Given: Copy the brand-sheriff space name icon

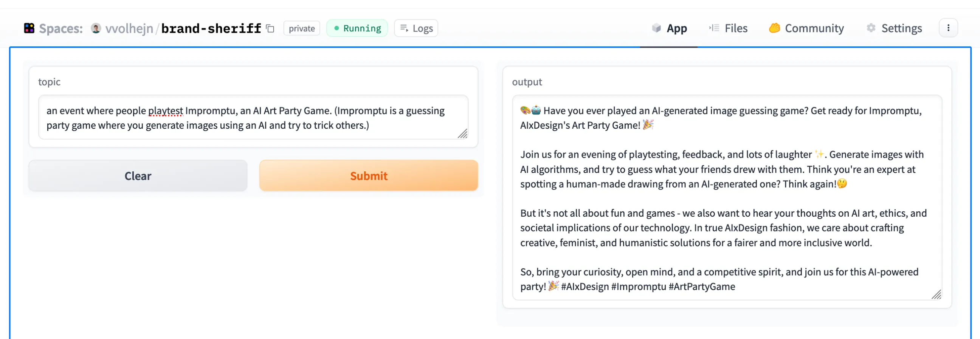Looking at the screenshot, I should point(270,29).
